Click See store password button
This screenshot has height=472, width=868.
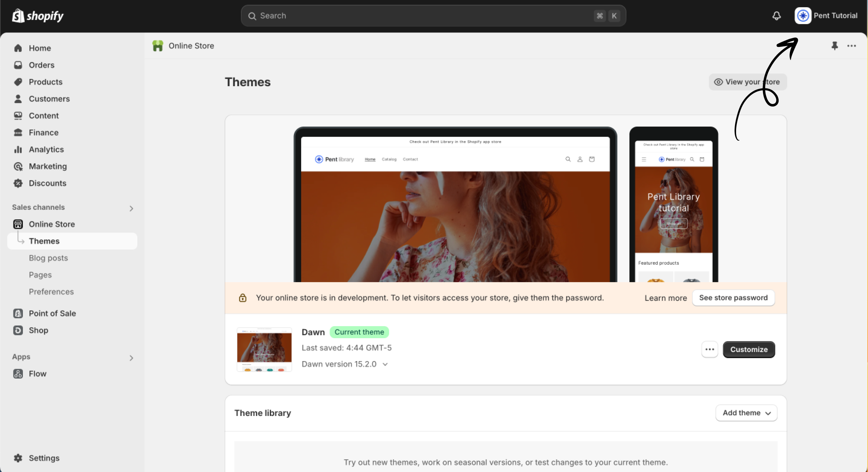pos(733,298)
